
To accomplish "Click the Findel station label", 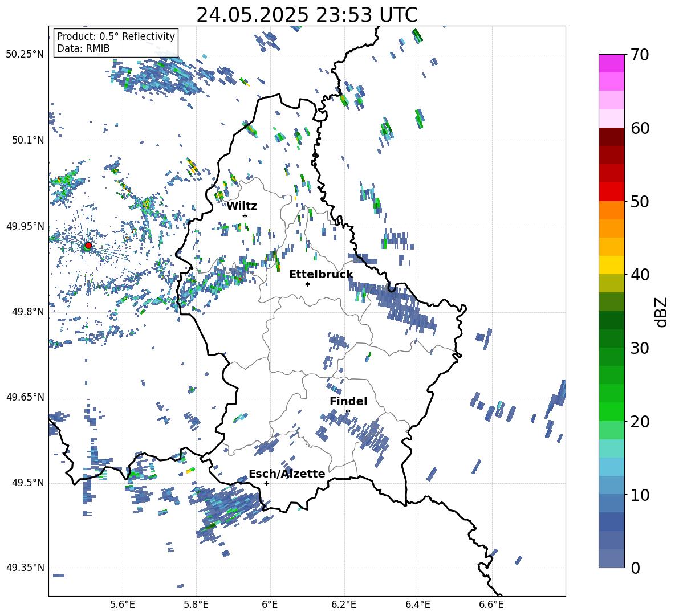I will [x=348, y=401].
